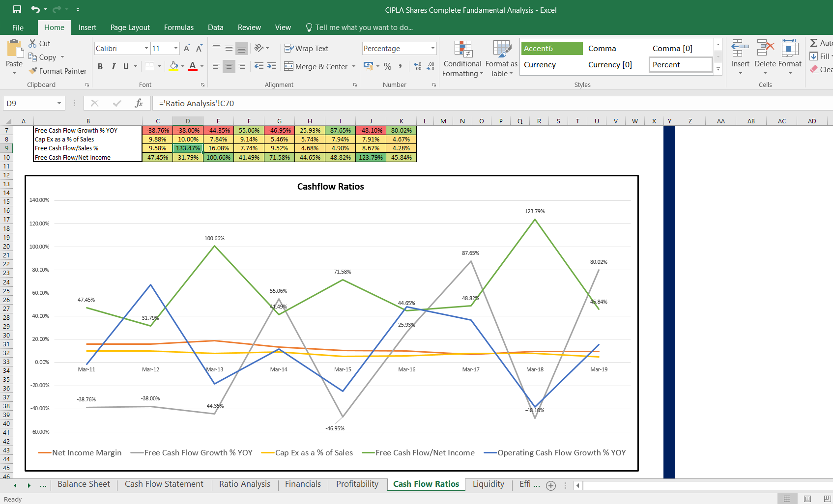The width and height of the screenshot is (833, 504).
Task: Open the Formulas ribbon tab
Action: pyautogui.click(x=178, y=28)
